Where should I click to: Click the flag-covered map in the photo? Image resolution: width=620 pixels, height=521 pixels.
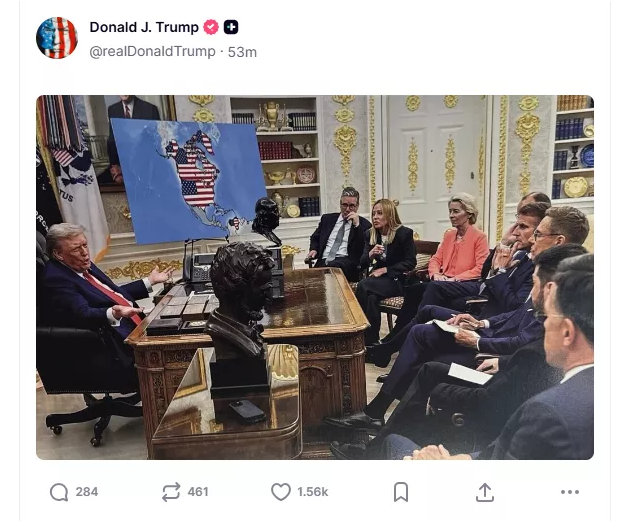(x=189, y=180)
